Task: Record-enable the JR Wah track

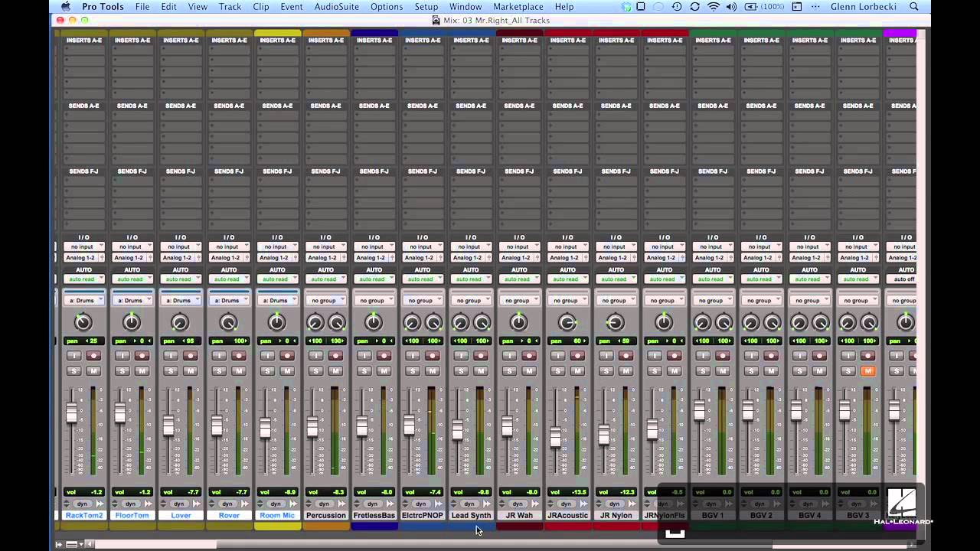Action: 529,356
